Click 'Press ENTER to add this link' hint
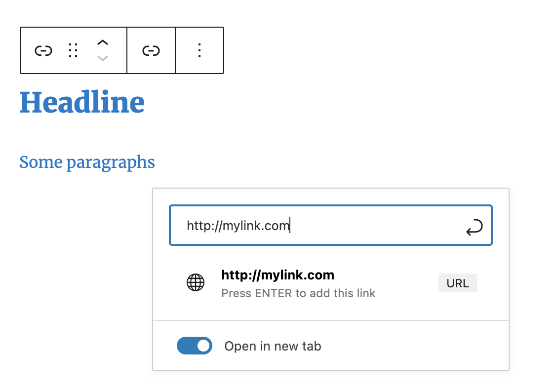Viewport: 557px width, 392px height. (x=298, y=293)
